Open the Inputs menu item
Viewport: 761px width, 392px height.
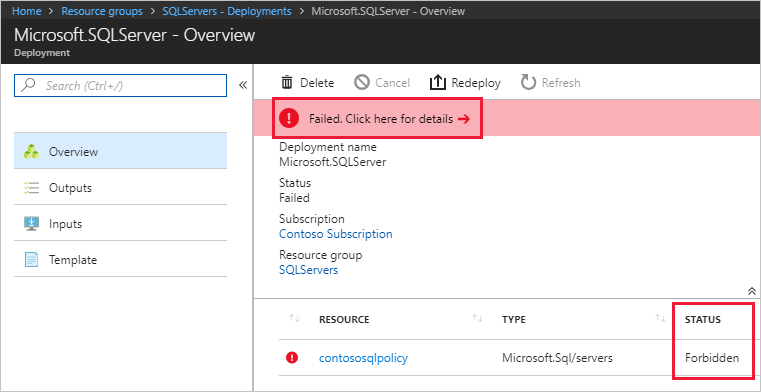pos(120,224)
